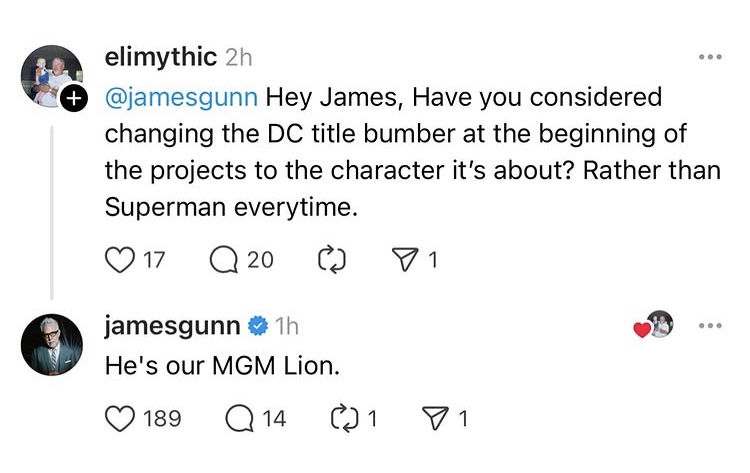Follow elimythic via plus badge
Viewport: 750px width, 473px height.
tap(72, 99)
